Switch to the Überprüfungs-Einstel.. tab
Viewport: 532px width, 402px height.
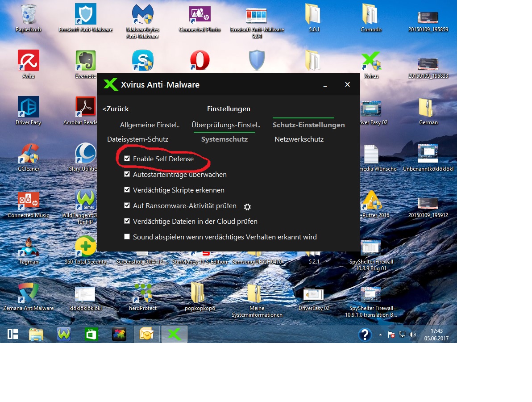coord(226,125)
